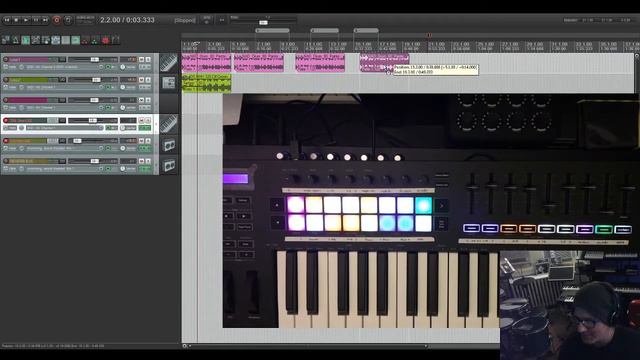Select the second pink media item on track one

point(259,63)
